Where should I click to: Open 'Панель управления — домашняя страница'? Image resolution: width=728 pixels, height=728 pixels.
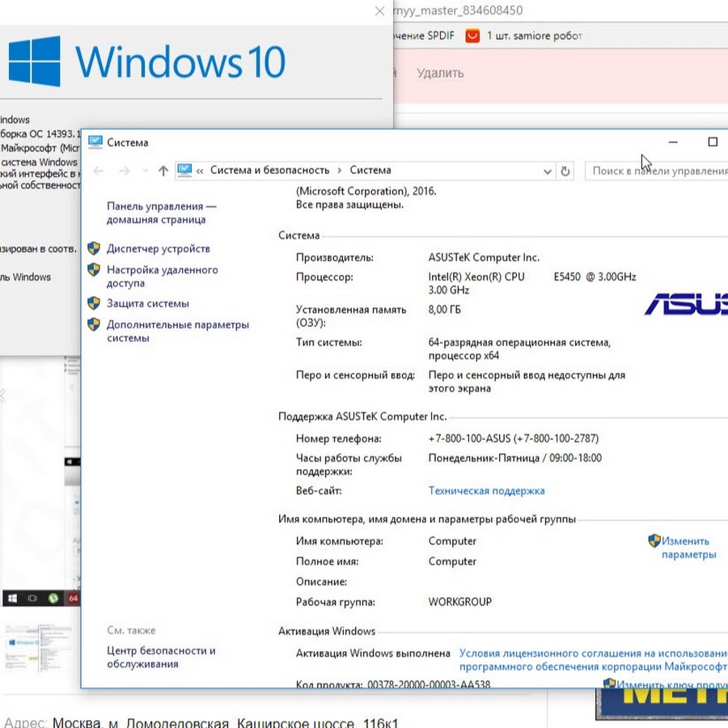(x=161, y=213)
